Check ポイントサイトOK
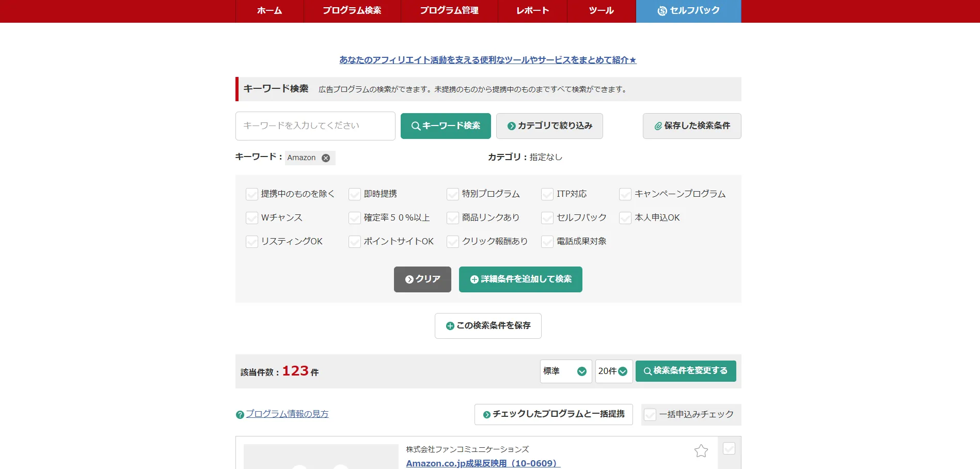 pyautogui.click(x=355, y=242)
